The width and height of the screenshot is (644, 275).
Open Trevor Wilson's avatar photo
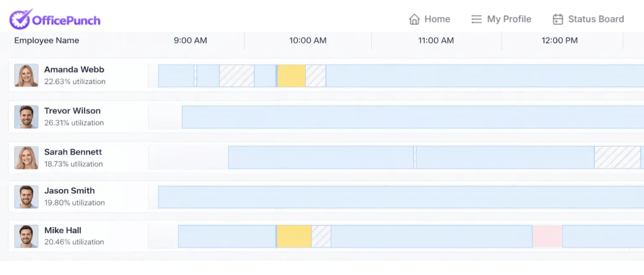26,117
